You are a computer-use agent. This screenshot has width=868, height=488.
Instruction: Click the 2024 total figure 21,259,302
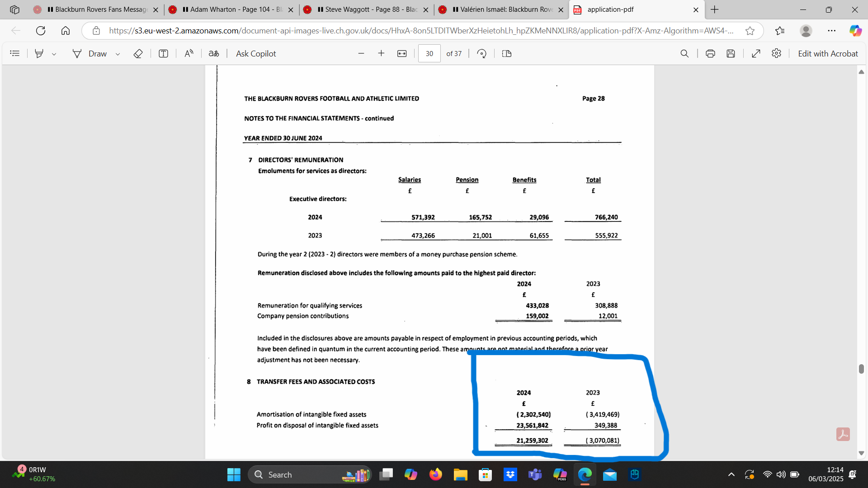(532, 441)
